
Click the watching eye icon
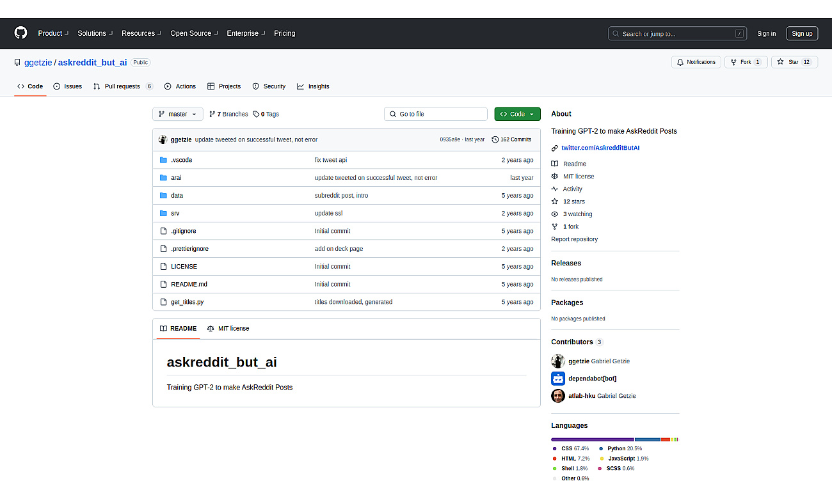(x=555, y=214)
